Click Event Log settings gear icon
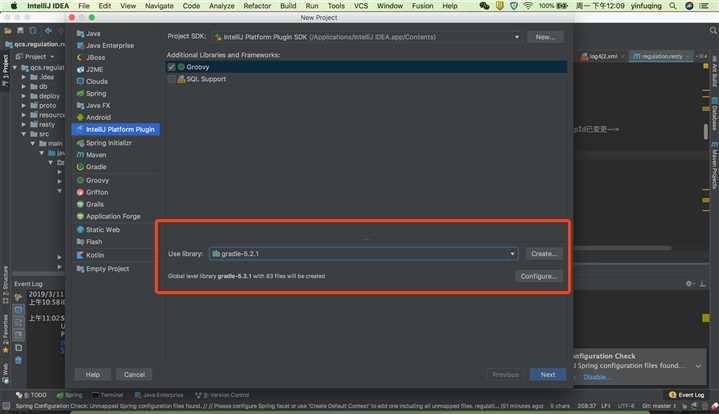Viewport: 719px width, 414px height. [689, 284]
